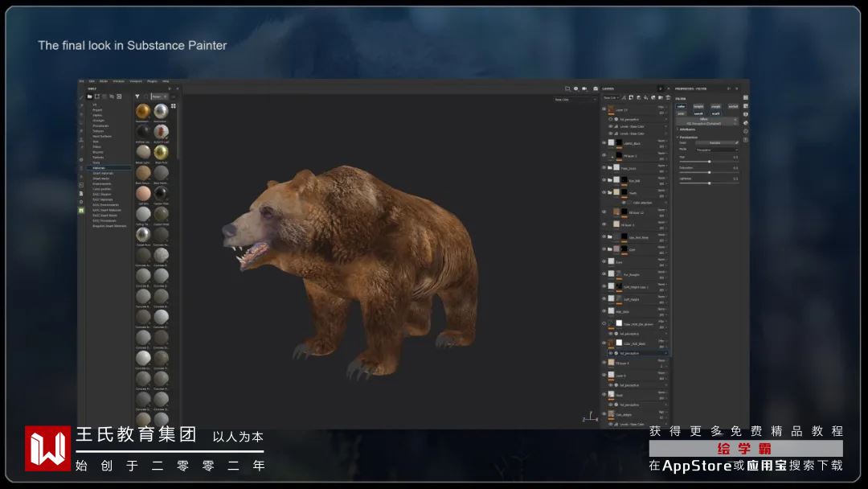Click the top icon in right dock strip

tap(746, 97)
